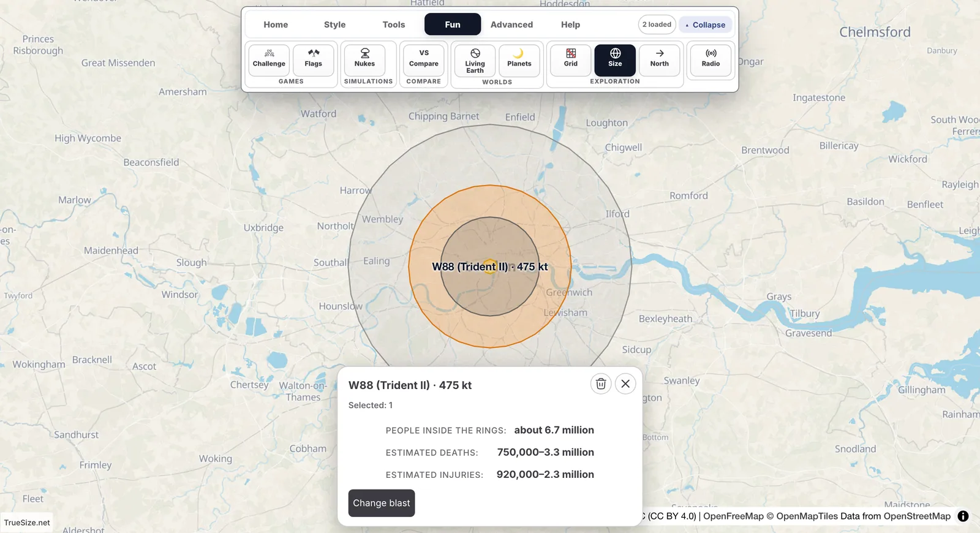Delete the W88 blast with trash icon
The image size is (980, 533).
tap(601, 384)
